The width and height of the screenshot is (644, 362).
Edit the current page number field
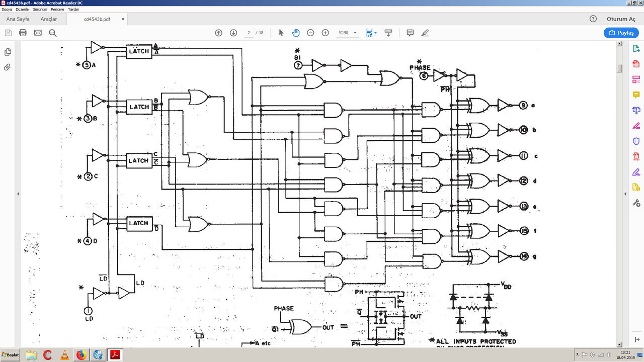coord(249,33)
